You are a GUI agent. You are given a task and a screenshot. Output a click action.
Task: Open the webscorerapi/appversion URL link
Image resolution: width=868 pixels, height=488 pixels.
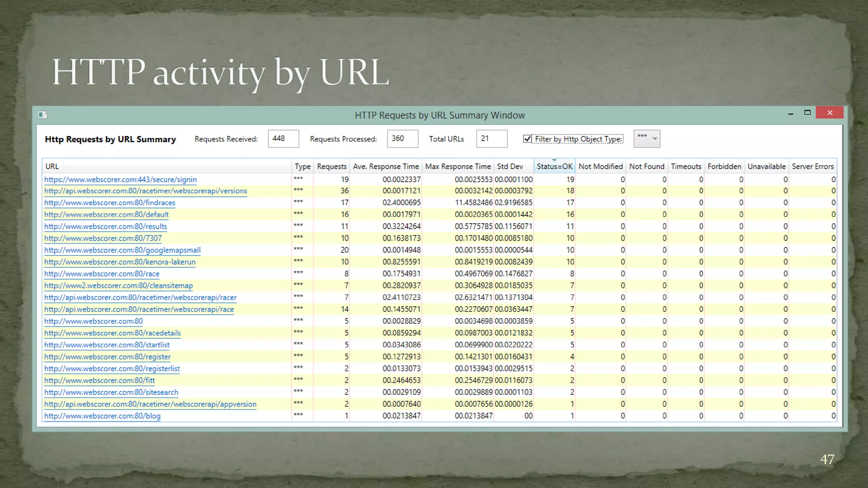tap(150, 404)
